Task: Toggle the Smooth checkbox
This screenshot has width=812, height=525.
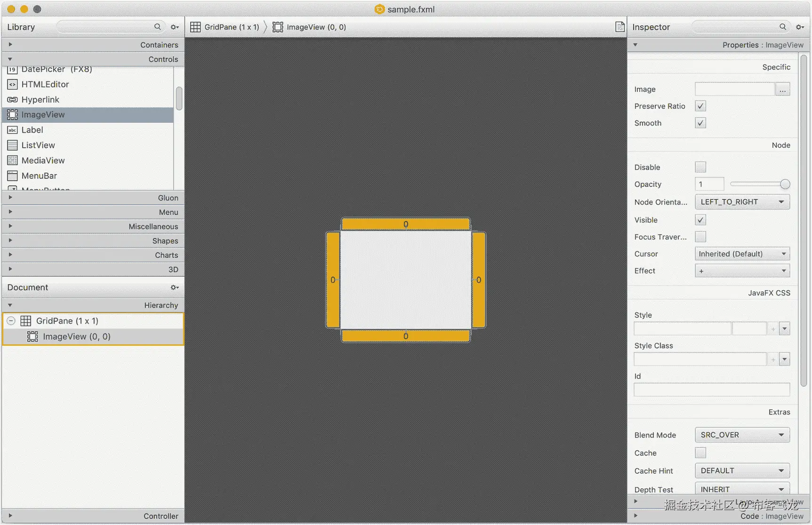Action: pos(700,123)
